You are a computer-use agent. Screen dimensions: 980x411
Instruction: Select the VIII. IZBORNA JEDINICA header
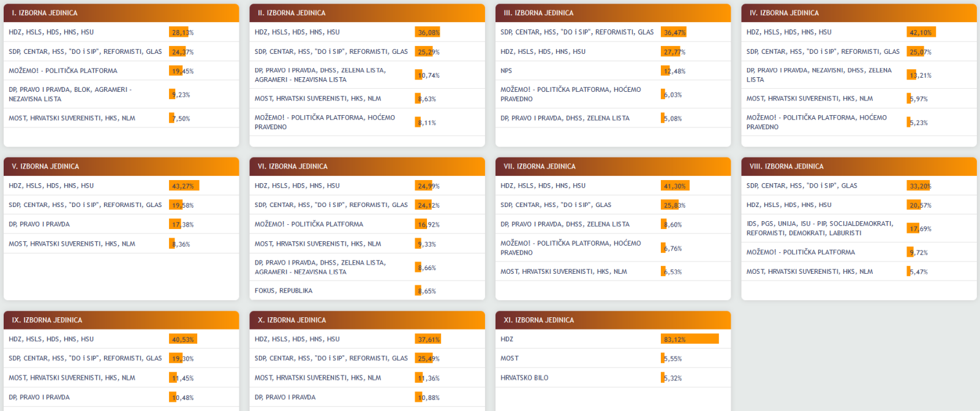pyautogui.click(x=859, y=167)
